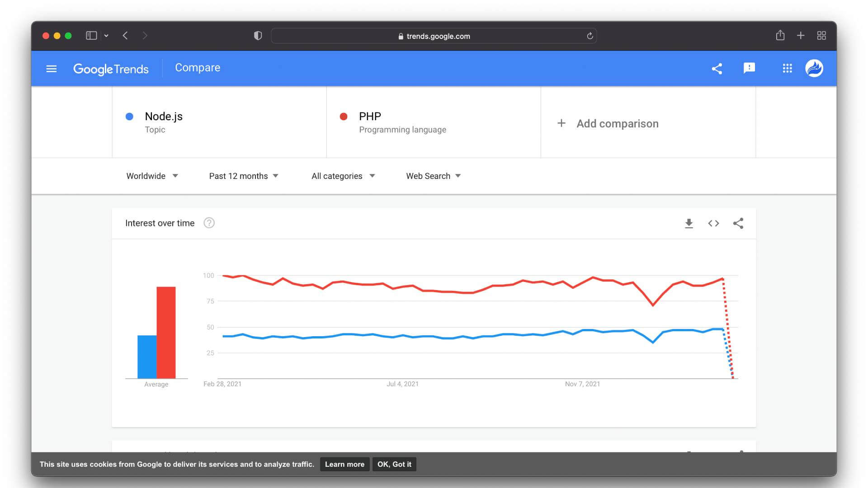Send feedback using the feedback icon
Image resolution: width=868 pixels, height=488 pixels.
pos(749,68)
